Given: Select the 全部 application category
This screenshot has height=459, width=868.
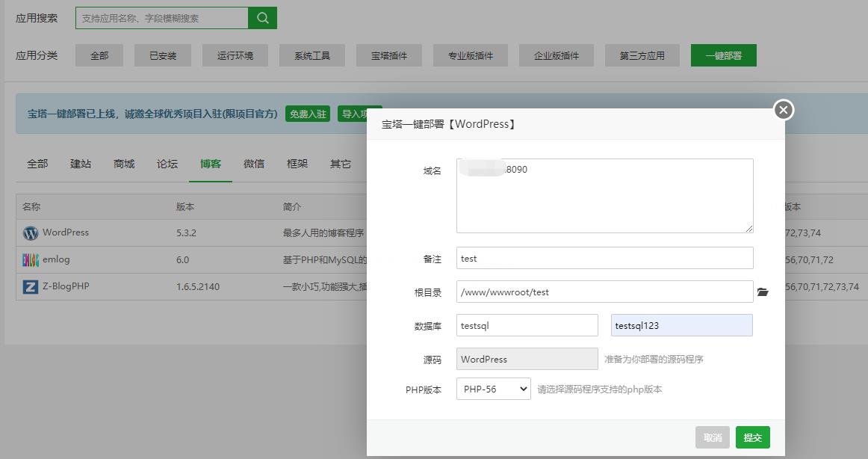Looking at the screenshot, I should click(99, 55).
